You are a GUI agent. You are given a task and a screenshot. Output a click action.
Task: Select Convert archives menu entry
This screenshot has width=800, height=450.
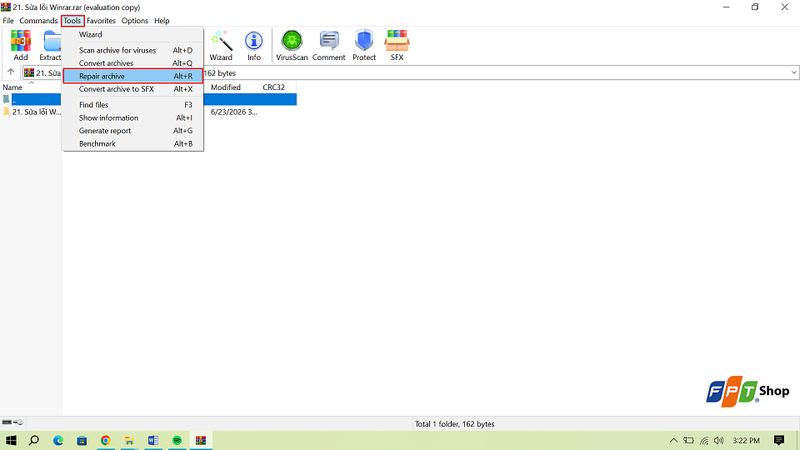pos(133,63)
